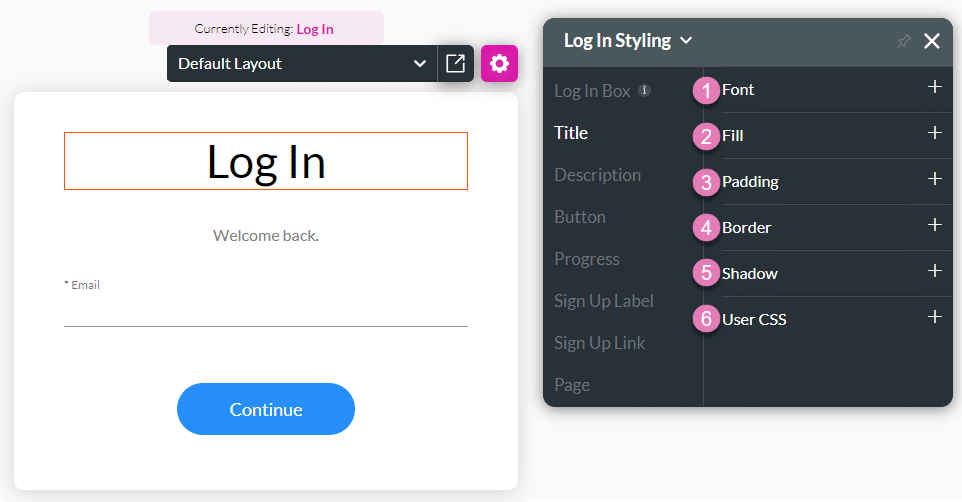This screenshot has height=502, width=962.
Task: Click the pink settings gear icon
Action: click(x=499, y=64)
